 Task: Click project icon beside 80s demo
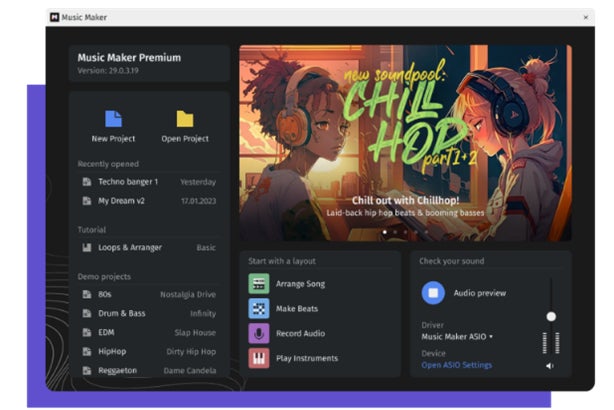point(87,294)
